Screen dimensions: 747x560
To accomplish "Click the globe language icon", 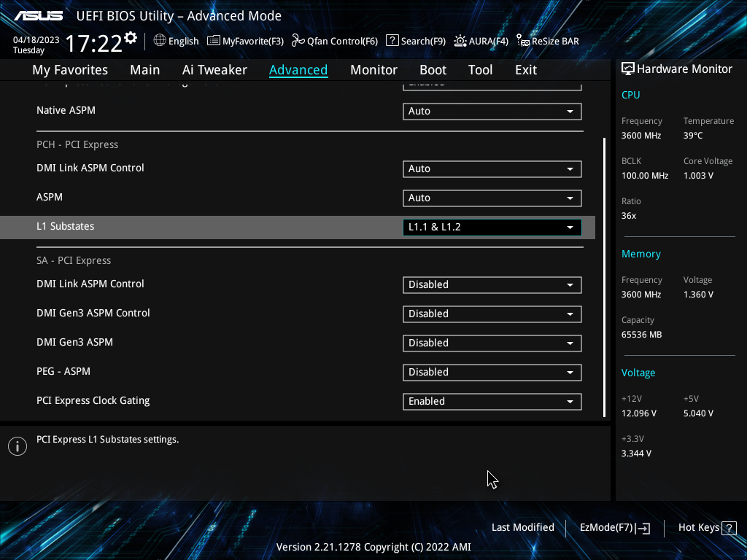I will click(x=160, y=41).
